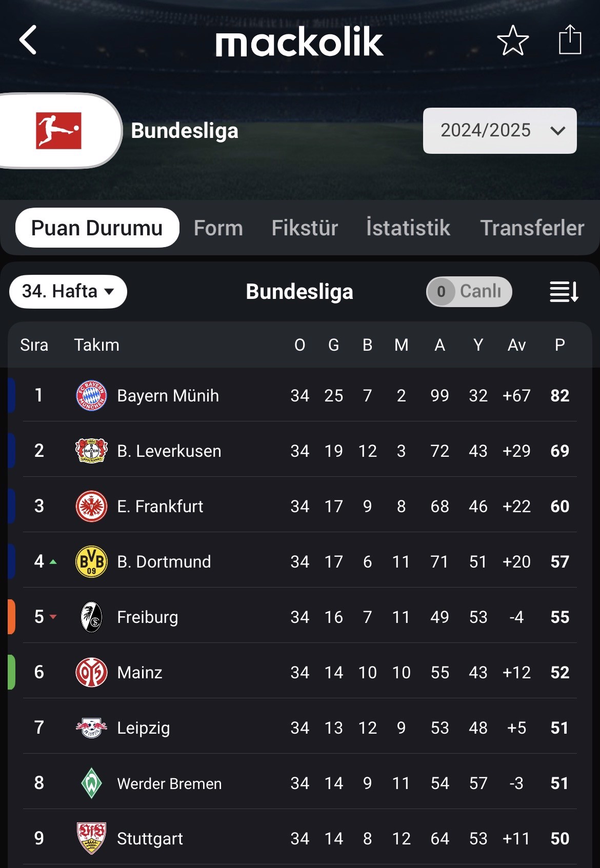Switch to the Form tab

click(218, 228)
